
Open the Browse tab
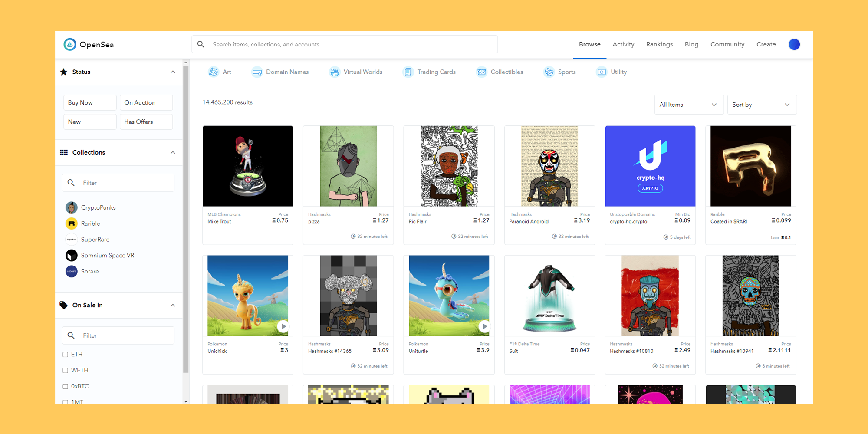coord(590,44)
